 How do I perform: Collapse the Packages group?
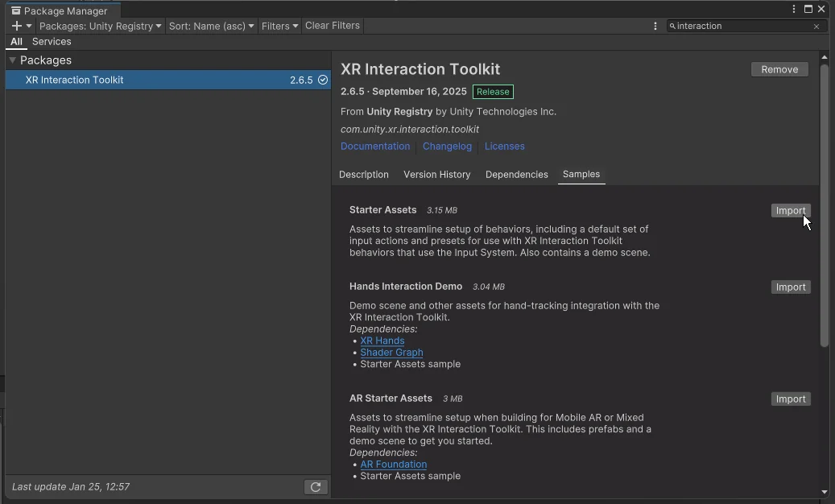click(x=13, y=60)
